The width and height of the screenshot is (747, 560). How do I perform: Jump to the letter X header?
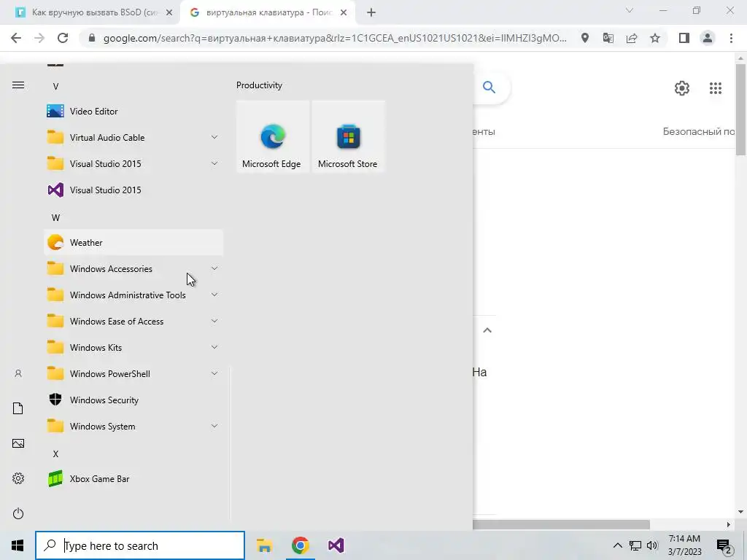55,454
